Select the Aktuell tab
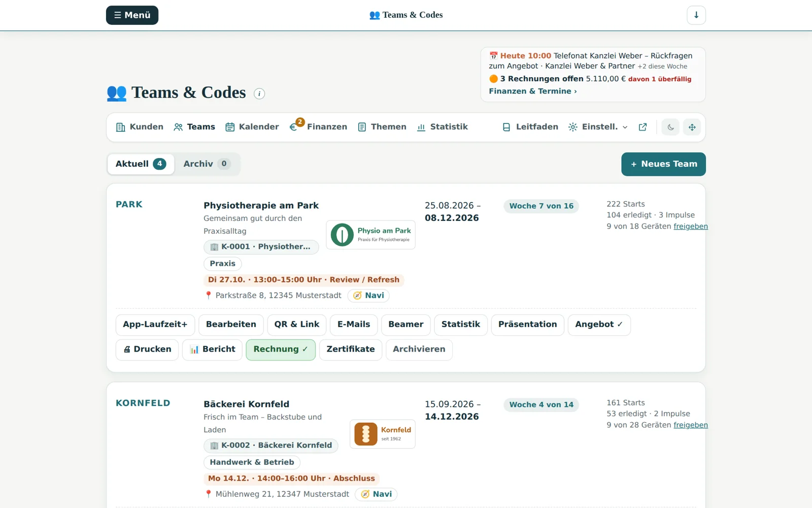Screen dimensions: 812x508 click(141, 164)
